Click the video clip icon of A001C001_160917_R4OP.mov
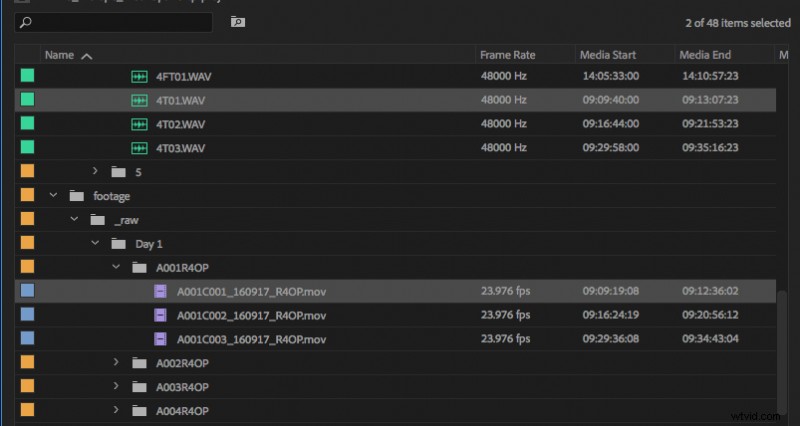This screenshot has width=800, height=426. [x=160, y=291]
